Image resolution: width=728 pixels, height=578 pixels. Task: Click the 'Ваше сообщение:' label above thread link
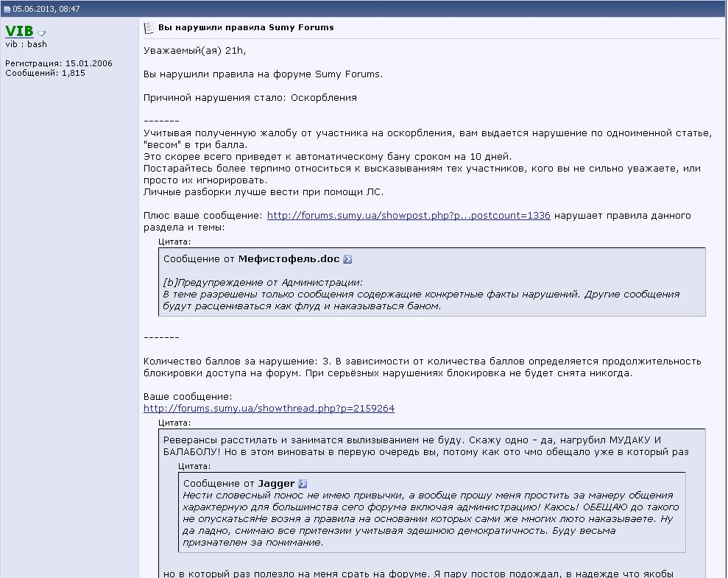tap(188, 397)
